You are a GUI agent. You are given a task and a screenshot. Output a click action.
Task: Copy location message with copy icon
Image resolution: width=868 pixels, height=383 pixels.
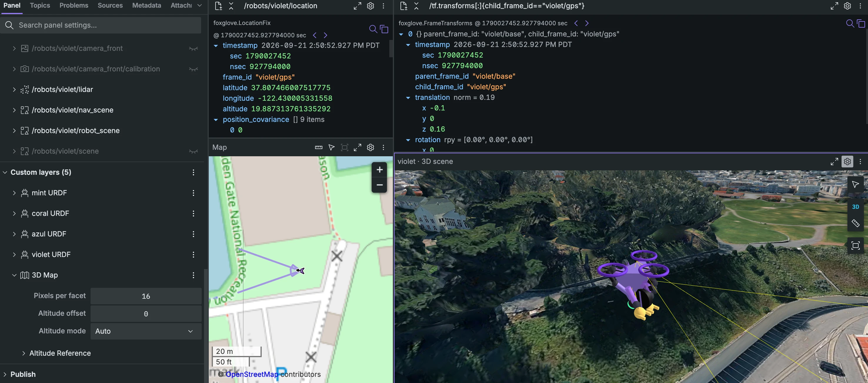[x=384, y=29]
